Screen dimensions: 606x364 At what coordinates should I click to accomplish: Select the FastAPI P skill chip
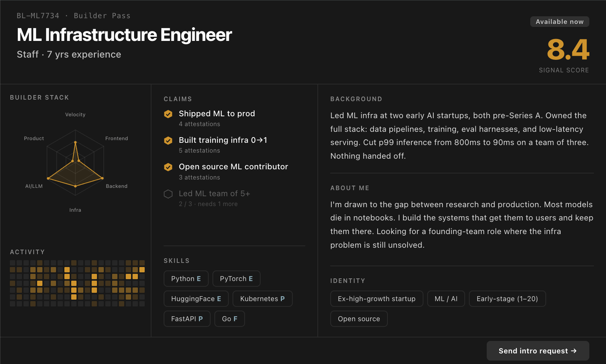(x=187, y=319)
